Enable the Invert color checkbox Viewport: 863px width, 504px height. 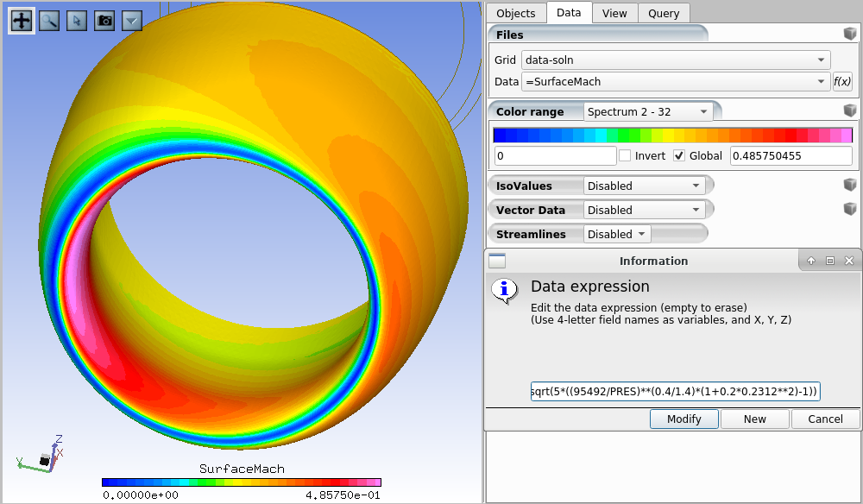click(625, 156)
